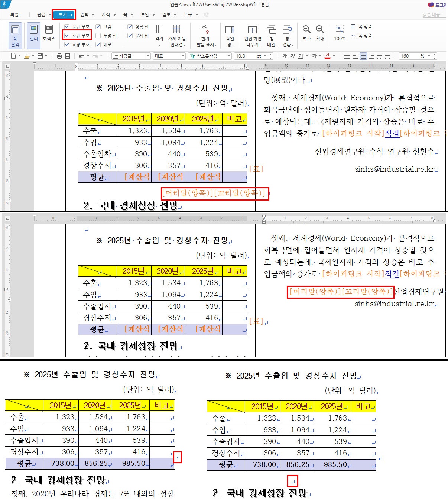The height and width of the screenshot is (503, 448).
Task: Set the view to 100% zoom
Action: pyautogui.click(x=340, y=33)
